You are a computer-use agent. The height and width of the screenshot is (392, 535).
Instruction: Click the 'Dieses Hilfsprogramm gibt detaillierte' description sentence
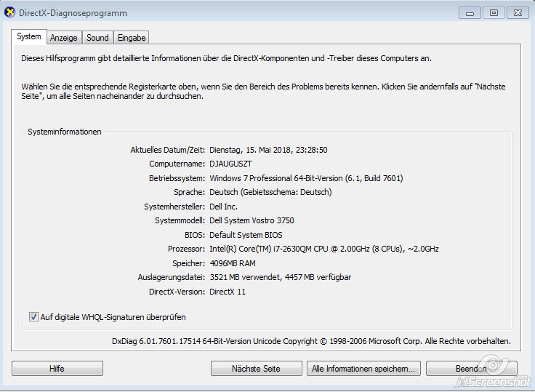coord(226,58)
